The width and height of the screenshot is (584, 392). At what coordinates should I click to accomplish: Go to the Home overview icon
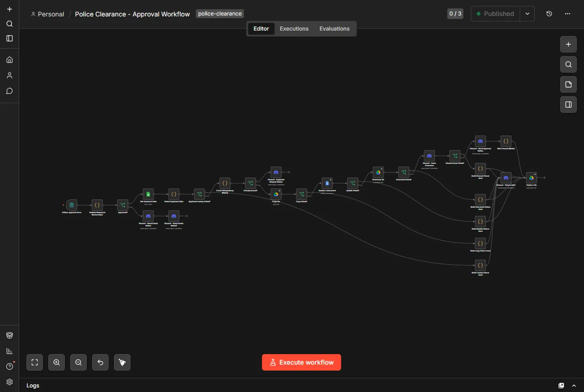[x=10, y=60]
